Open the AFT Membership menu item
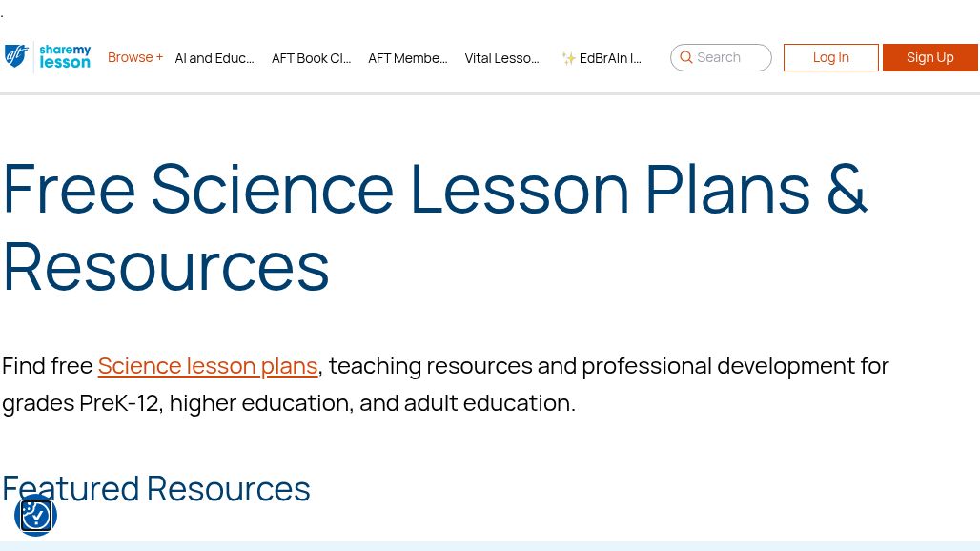 [x=407, y=58]
